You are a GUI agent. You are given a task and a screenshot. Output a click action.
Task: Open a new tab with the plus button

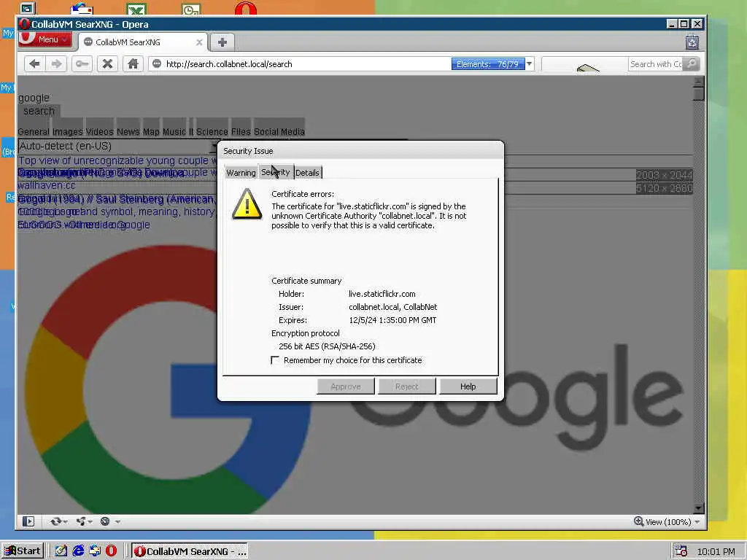tap(222, 42)
